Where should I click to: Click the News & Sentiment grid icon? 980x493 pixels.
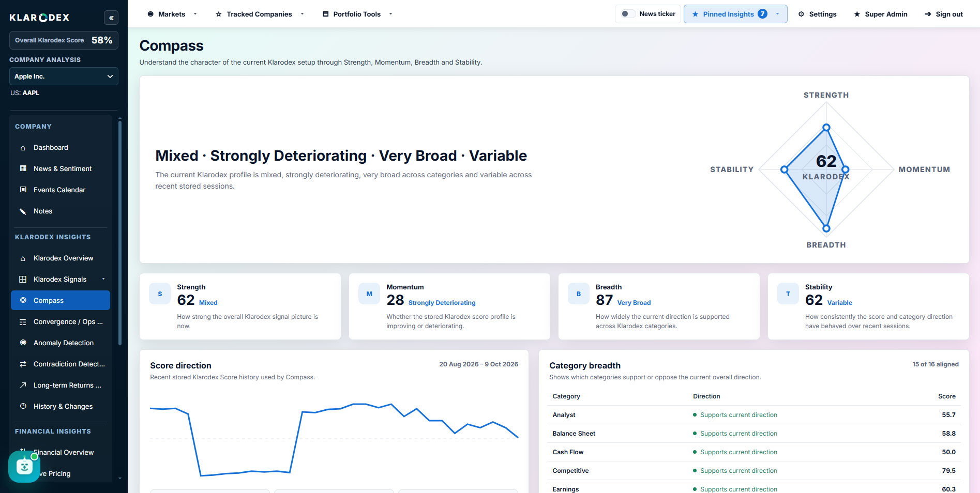click(23, 168)
